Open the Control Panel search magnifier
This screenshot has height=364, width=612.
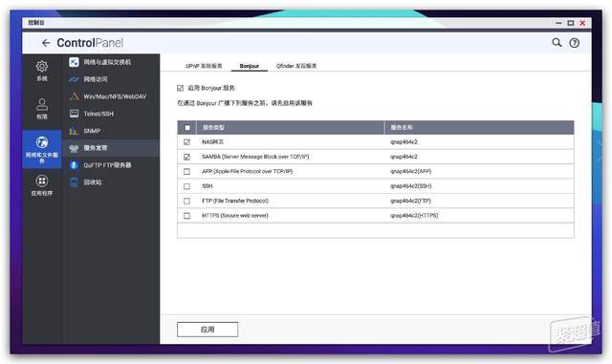(x=557, y=43)
